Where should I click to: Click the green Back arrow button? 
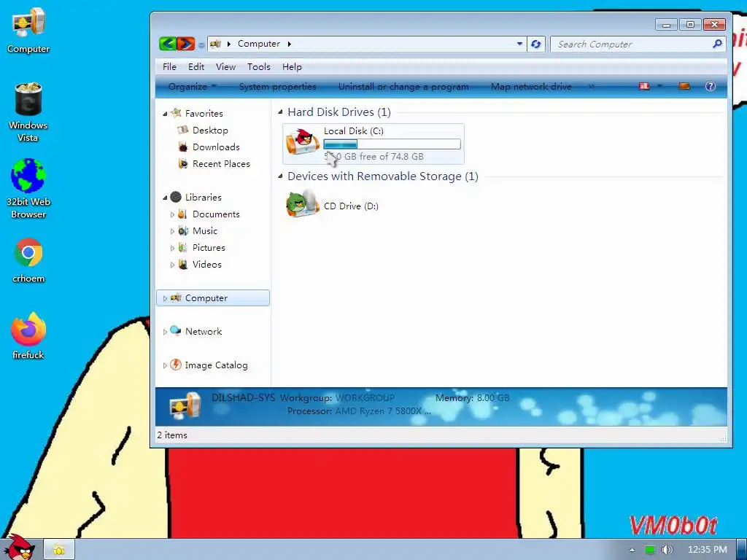coord(168,44)
